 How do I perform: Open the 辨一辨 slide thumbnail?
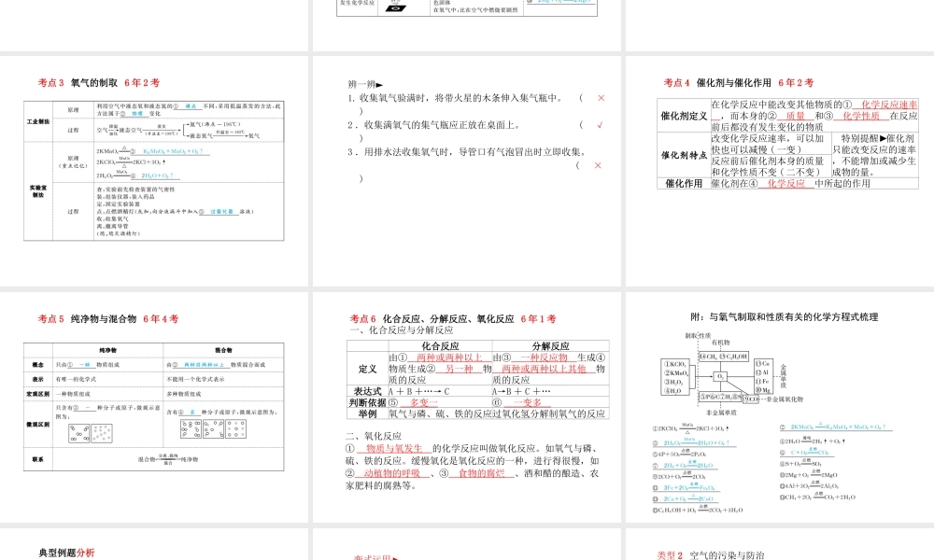466,171
